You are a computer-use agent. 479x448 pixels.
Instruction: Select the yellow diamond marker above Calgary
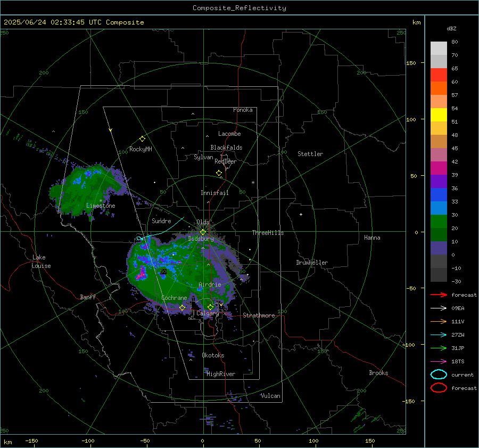[x=210, y=307]
